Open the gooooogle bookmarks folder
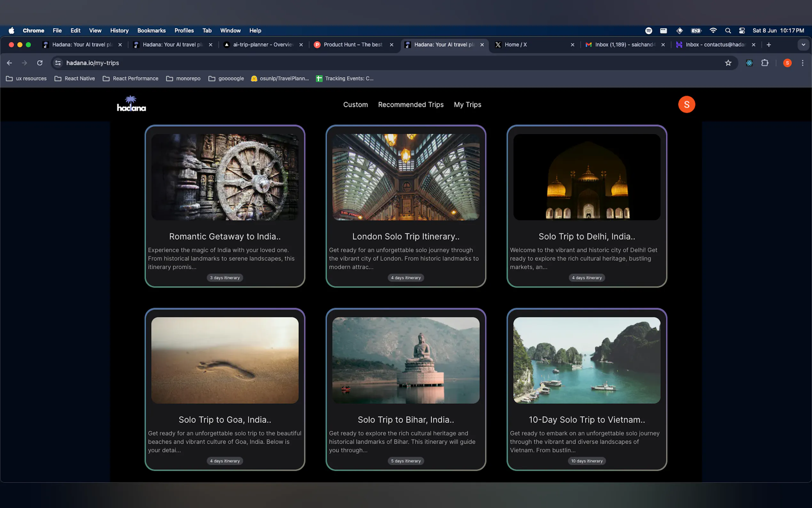The image size is (812, 508). pyautogui.click(x=226, y=79)
